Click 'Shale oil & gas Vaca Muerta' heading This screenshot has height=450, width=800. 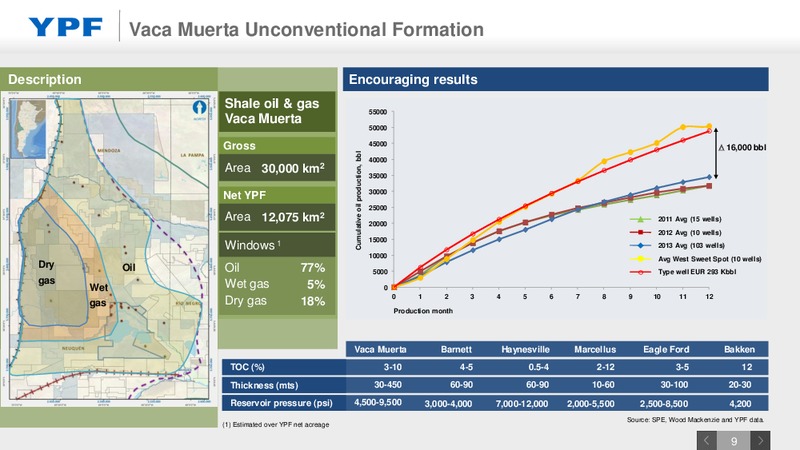pyautogui.click(x=272, y=111)
